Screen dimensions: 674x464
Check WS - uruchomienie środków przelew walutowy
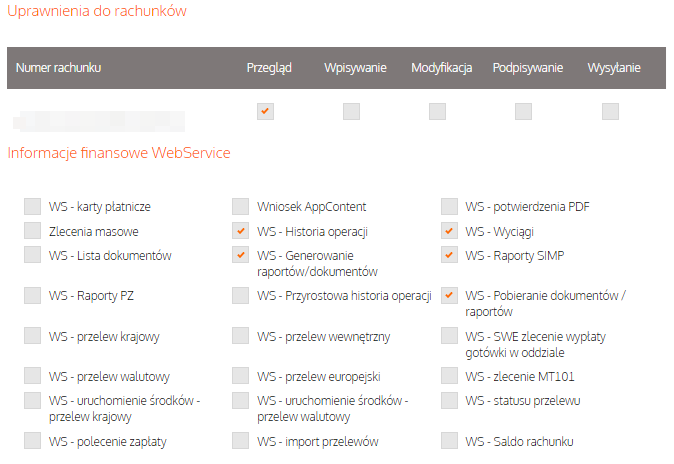pos(240,400)
